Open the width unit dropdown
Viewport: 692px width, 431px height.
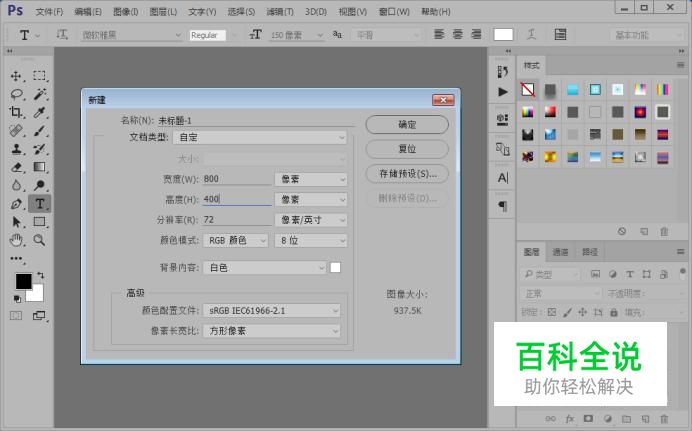coord(311,179)
